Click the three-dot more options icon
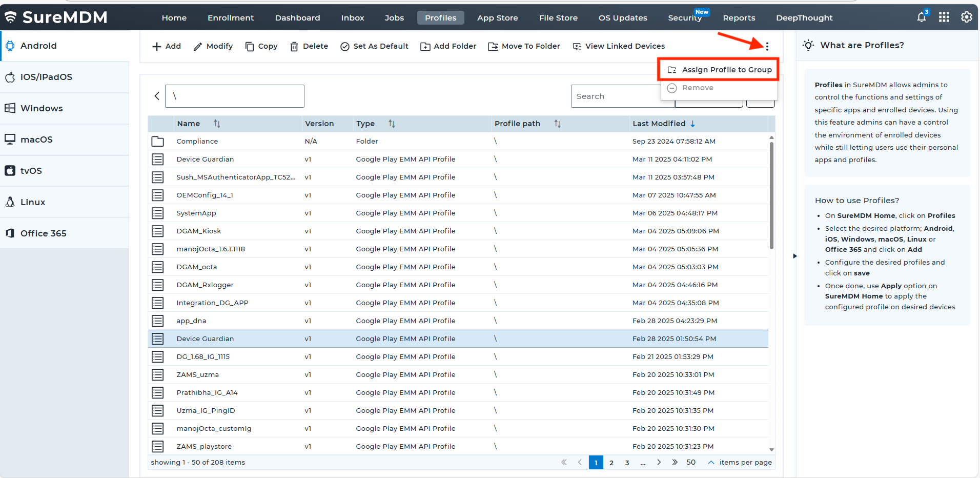 point(767,47)
